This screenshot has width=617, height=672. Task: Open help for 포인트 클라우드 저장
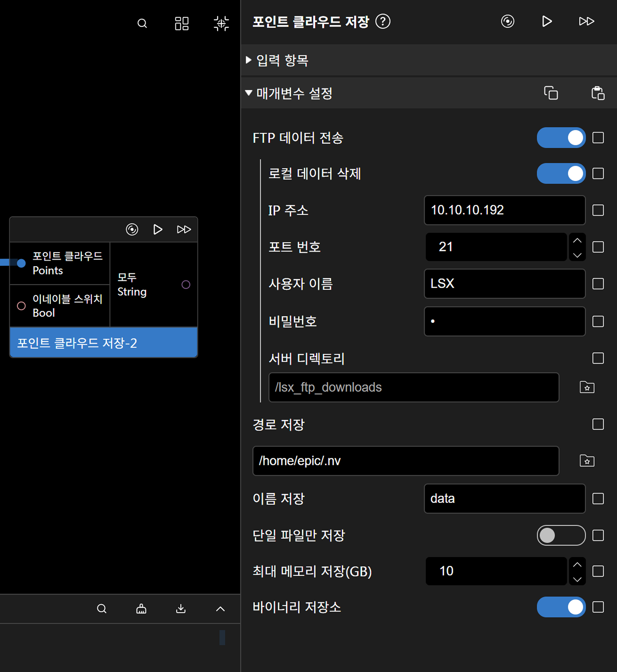click(383, 22)
